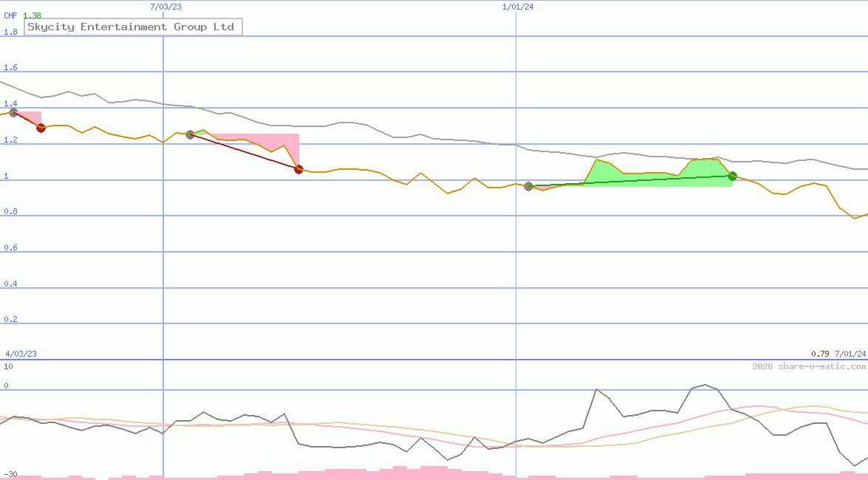The image size is (868, 480).
Task: Click the 7/03/23 date label
Action: (x=165, y=7)
